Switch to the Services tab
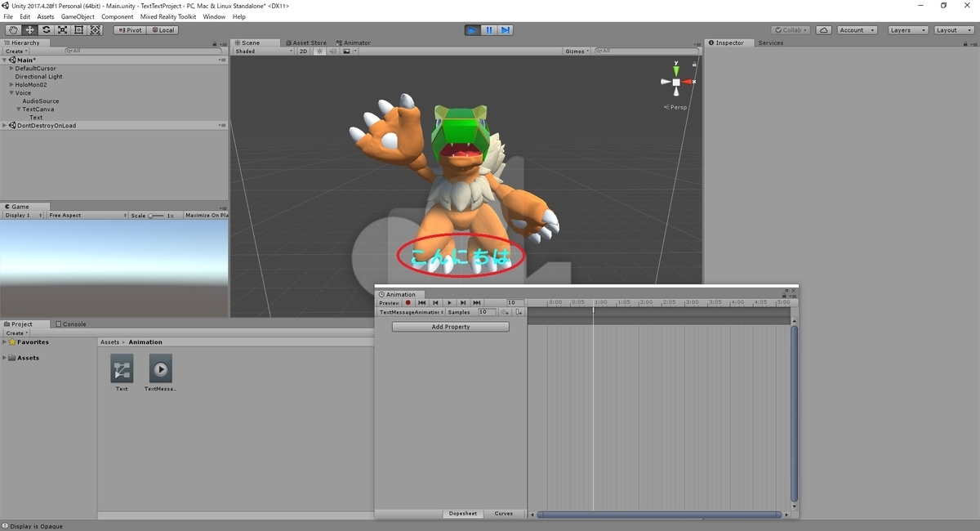980x531 pixels. click(x=770, y=42)
